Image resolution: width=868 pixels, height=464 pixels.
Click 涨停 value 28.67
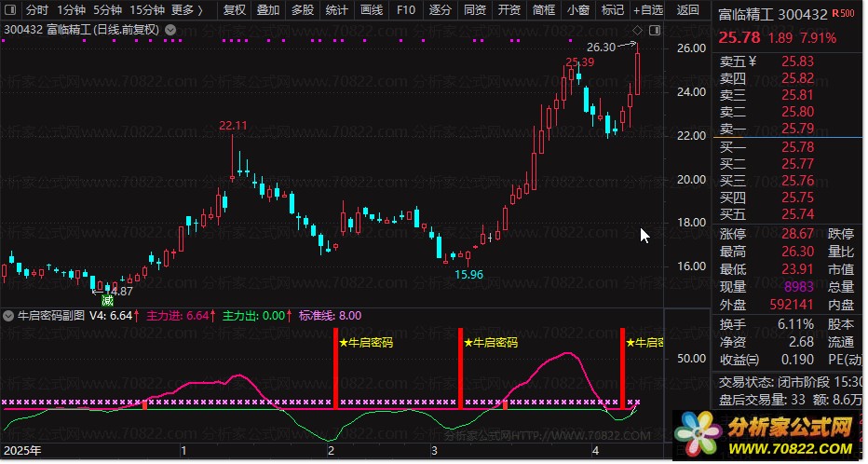798,234
